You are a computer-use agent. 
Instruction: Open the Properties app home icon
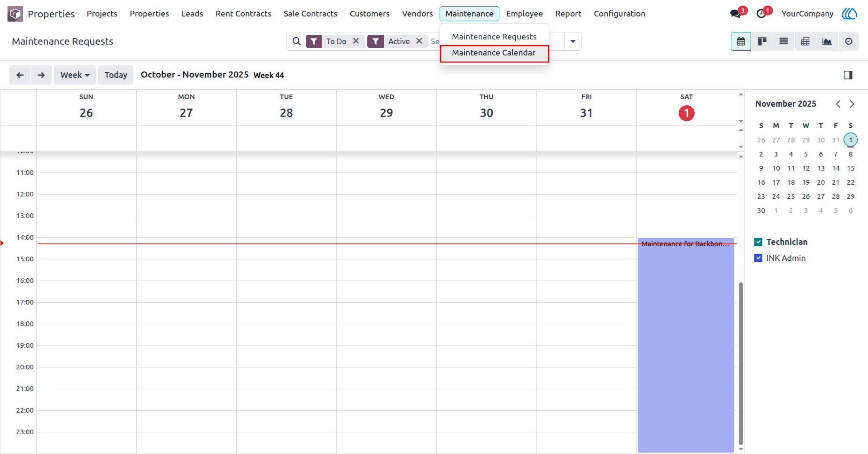pyautogui.click(x=15, y=14)
